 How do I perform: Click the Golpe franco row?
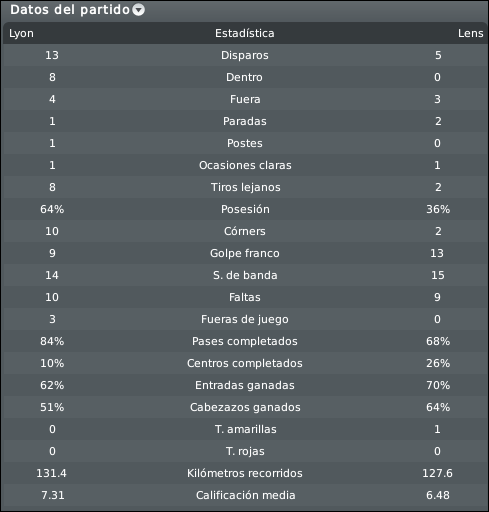245,253
